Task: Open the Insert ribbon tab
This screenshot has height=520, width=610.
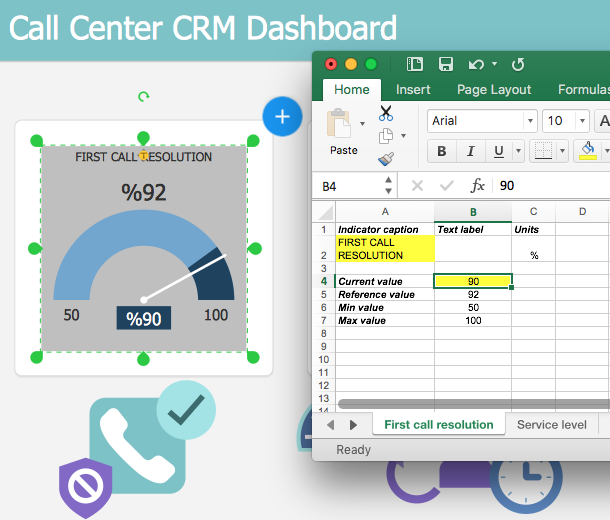Action: pyautogui.click(x=413, y=90)
